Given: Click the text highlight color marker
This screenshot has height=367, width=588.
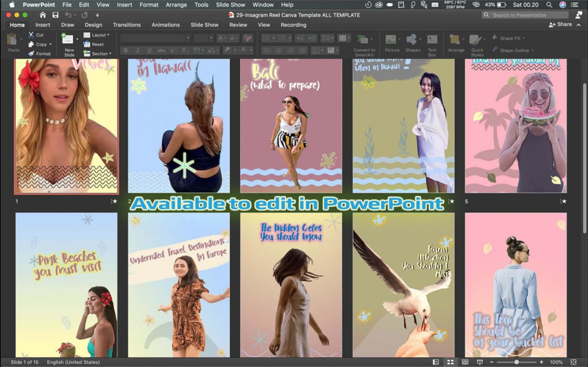Looking at the screenshot, I should (x=226, y=50).
